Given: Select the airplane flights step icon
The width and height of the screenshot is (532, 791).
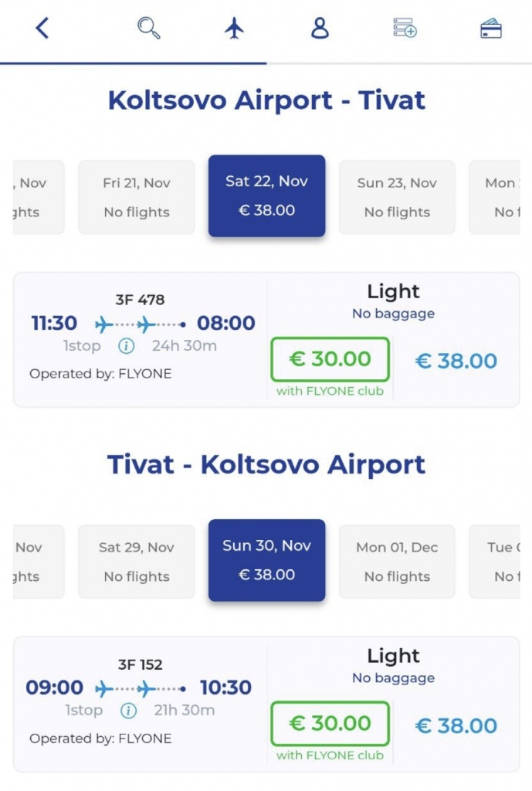Looking at the screenshot, I should [x=234, y=29].
